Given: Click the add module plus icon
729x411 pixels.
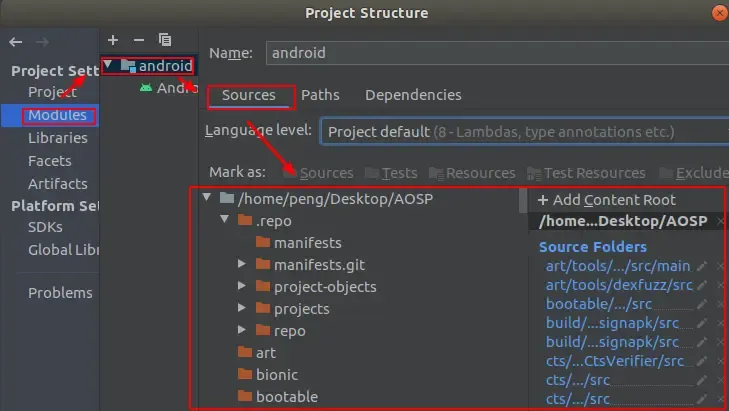Looking at the screenshot, I should 113,40.
